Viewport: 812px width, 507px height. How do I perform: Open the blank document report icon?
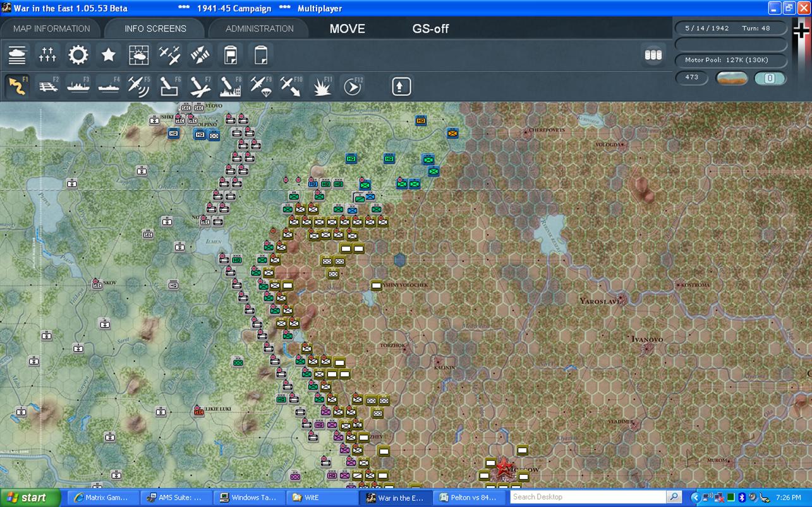tap(260, 55)
